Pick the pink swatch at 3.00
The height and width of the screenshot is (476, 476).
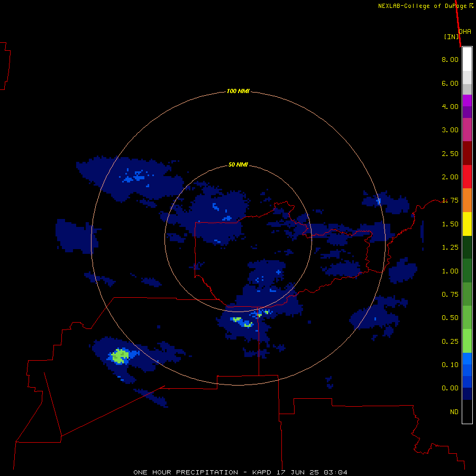(467, 130)
